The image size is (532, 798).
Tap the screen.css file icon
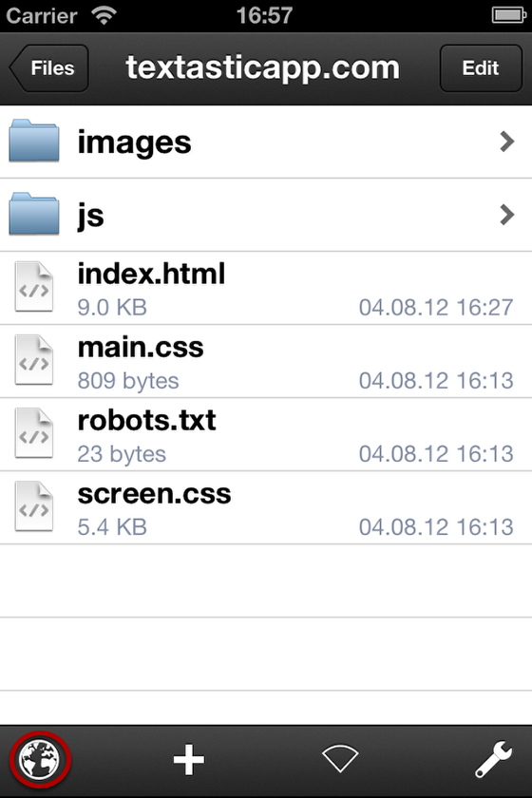[33, 506]
